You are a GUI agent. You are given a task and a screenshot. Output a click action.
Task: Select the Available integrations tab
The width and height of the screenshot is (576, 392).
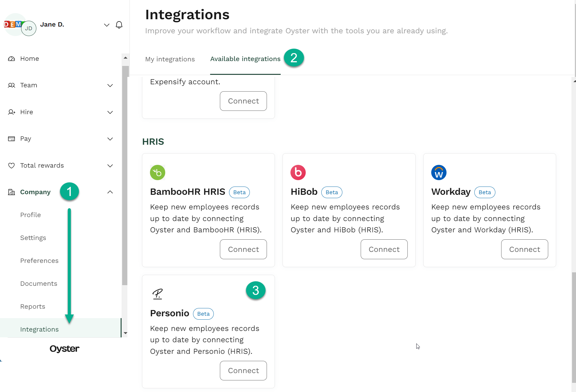pyautogui.click(x=245, y=59)
